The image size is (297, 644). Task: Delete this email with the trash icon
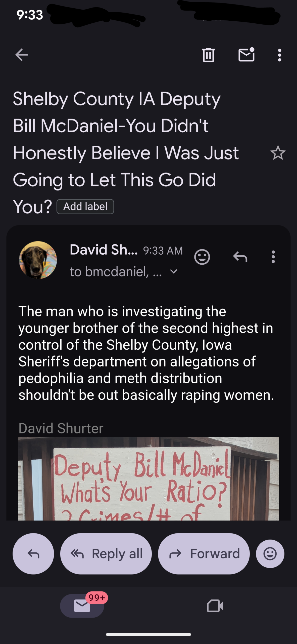tap(208, 55)
